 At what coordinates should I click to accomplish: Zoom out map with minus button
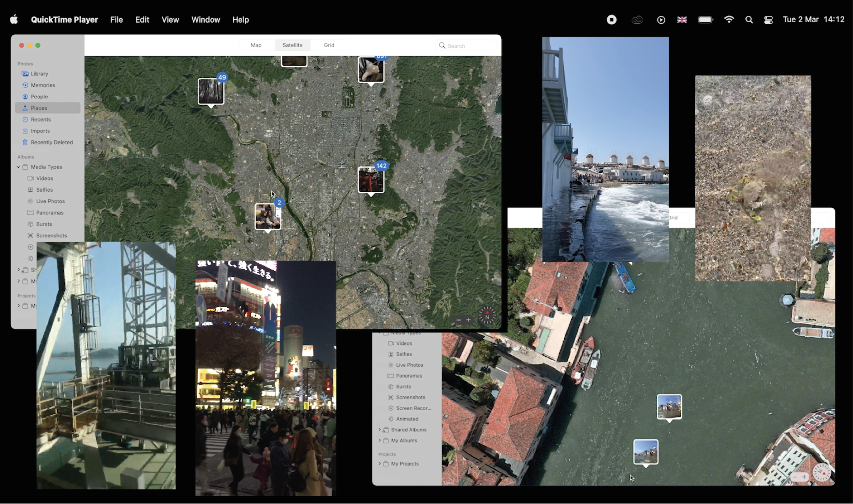(x=458, y=320)
